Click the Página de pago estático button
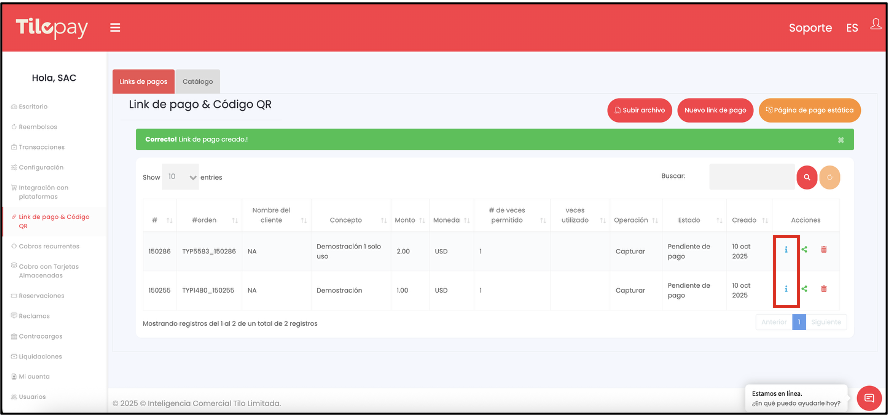 [x=809, y=110]
